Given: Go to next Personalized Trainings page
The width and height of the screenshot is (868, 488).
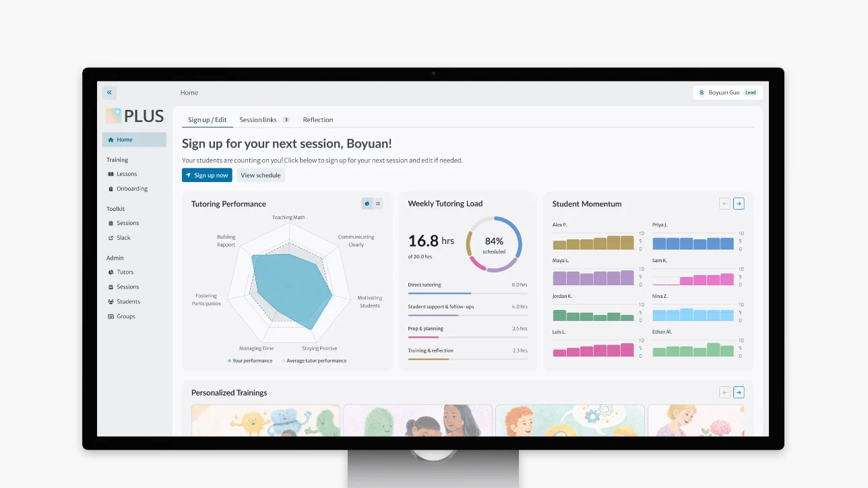Looking at the screenshot, I should tap(739, 392).
